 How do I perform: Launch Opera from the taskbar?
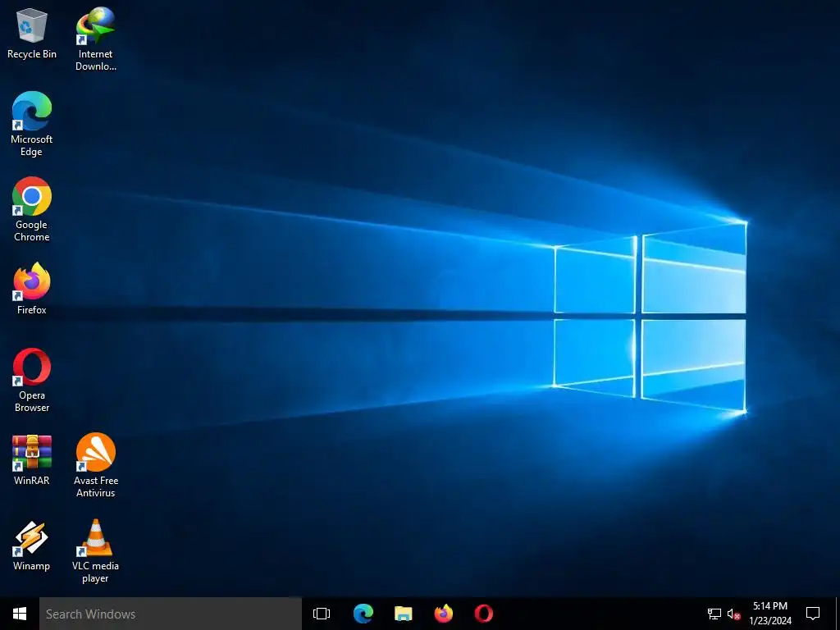[484, 614]
